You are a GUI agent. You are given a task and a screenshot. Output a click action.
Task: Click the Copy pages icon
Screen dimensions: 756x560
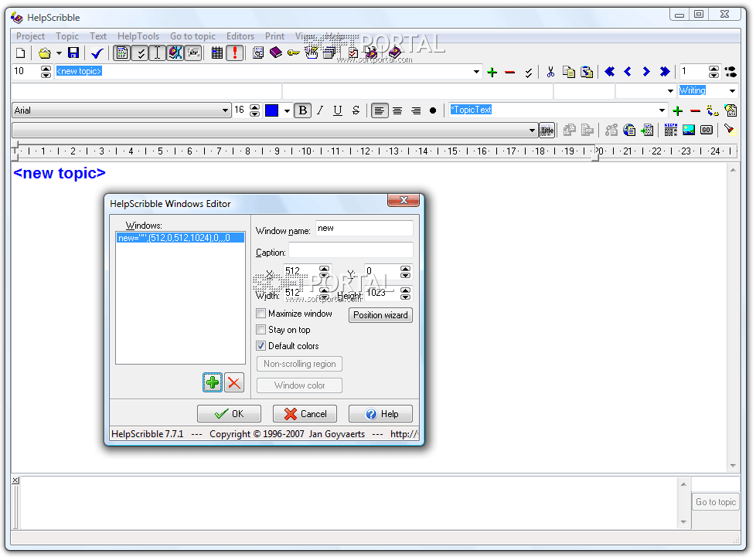click(569, 72)
